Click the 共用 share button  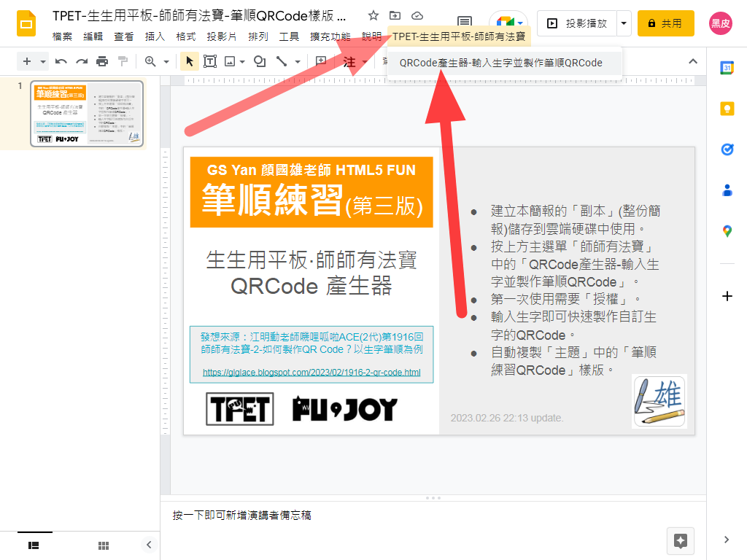pos(665,23)
